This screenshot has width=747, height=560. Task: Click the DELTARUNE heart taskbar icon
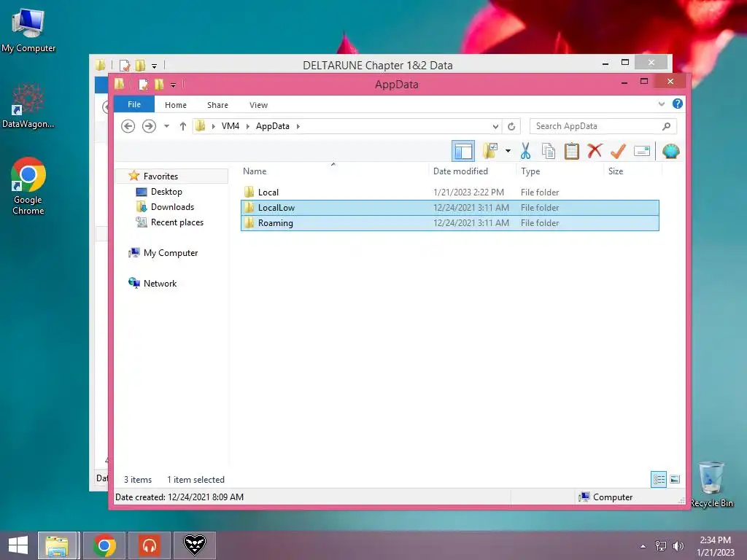195,545
